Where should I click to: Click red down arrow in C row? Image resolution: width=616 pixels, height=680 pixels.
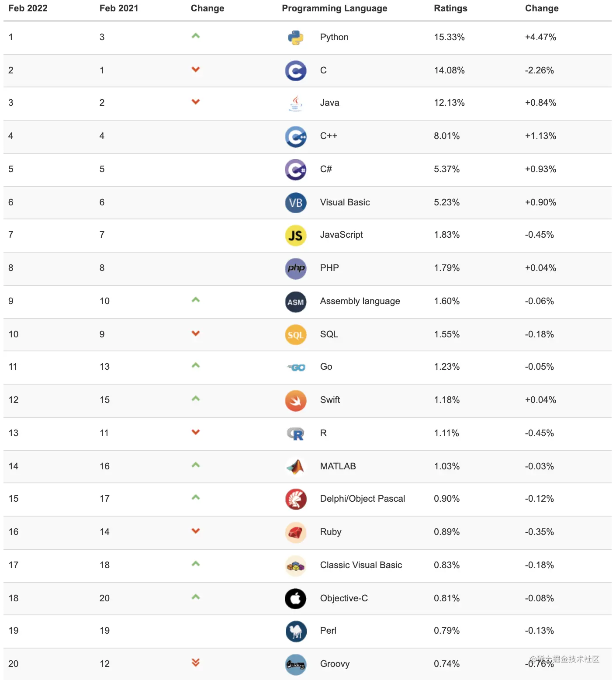(196, 69)
